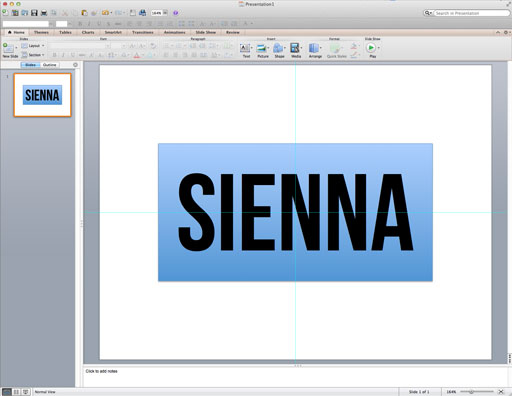Switch to the Transitions tab

(143, 32)
